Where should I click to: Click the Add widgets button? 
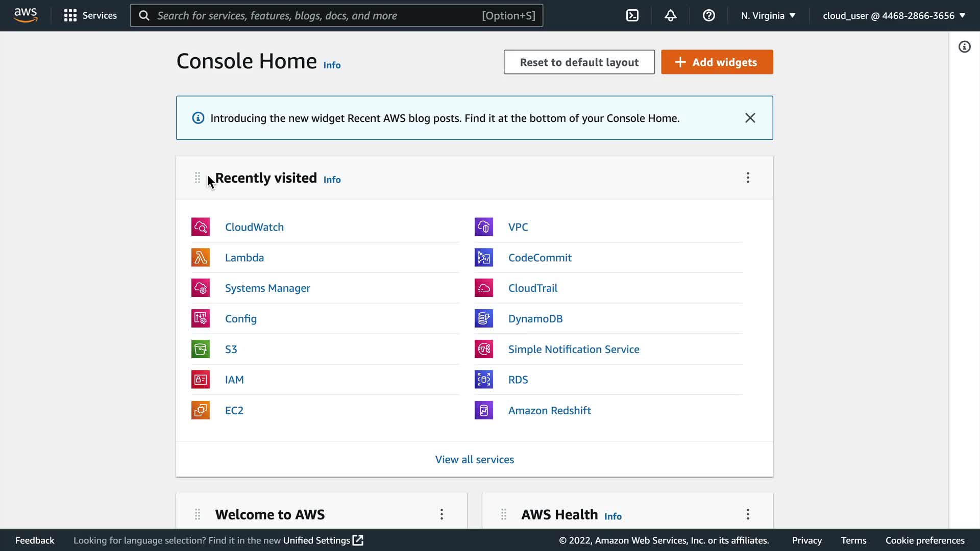point(717,62)
